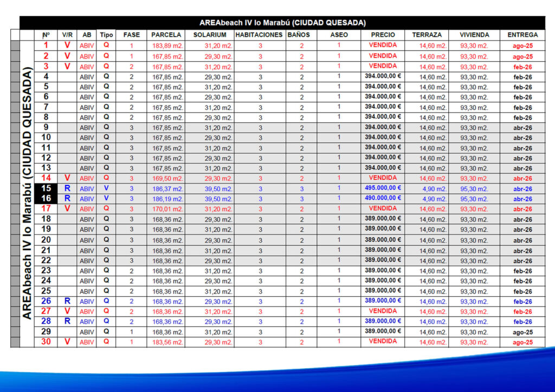Click the 'TERRAZA' column header
Image resolution: width=555 pixels, height=392 pixels.
427,35
